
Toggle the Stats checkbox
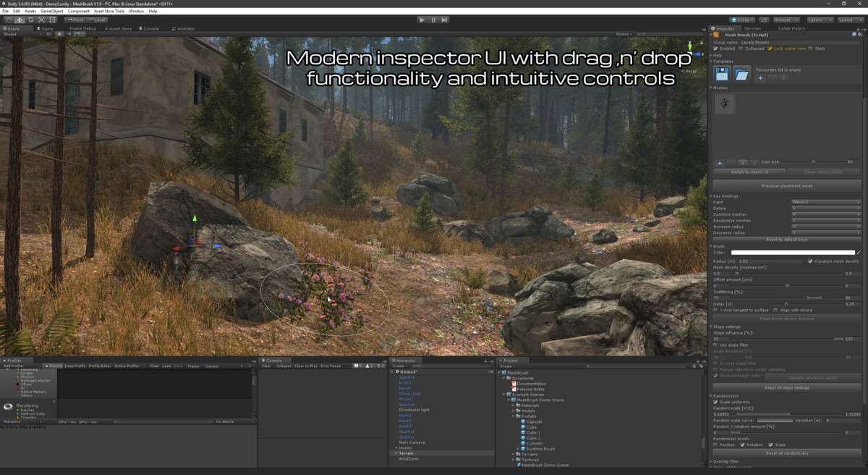click(x=811, y=49)
